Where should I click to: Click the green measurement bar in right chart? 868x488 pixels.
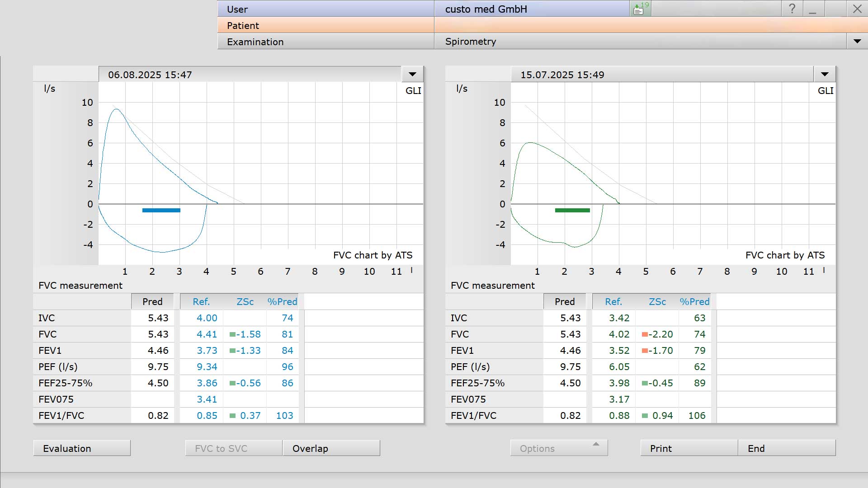572,210
